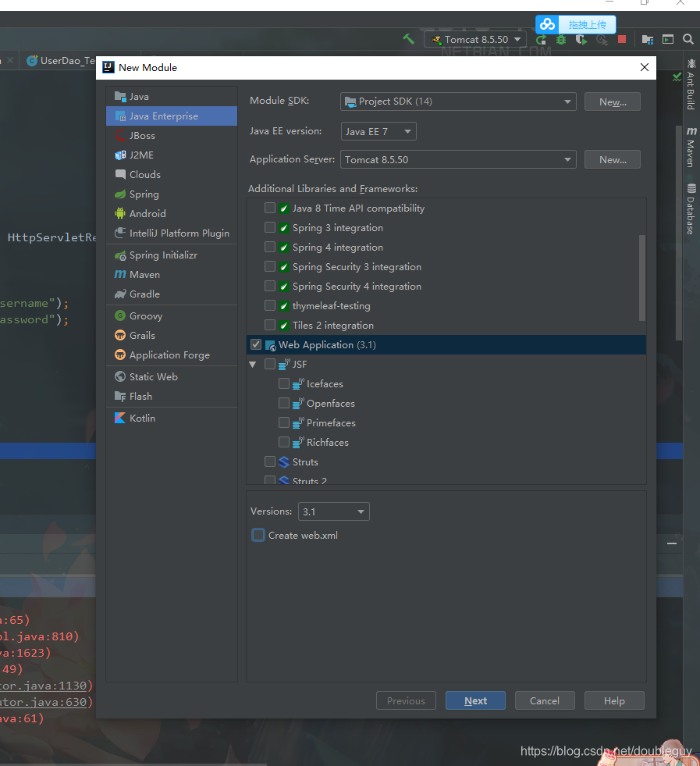This screenshot has height=766, width=700.
Task: Click the Next button
Action: [475, 700]
